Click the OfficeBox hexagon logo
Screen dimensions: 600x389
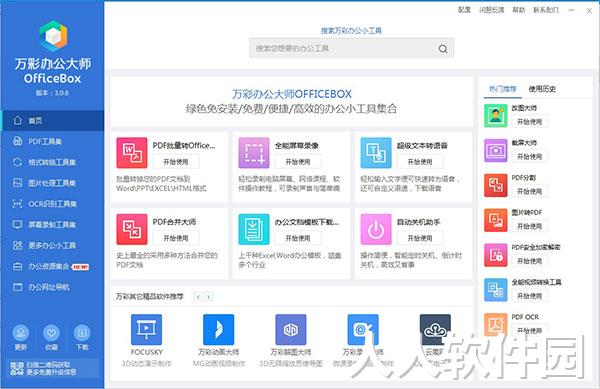click(x=53, y=36)
